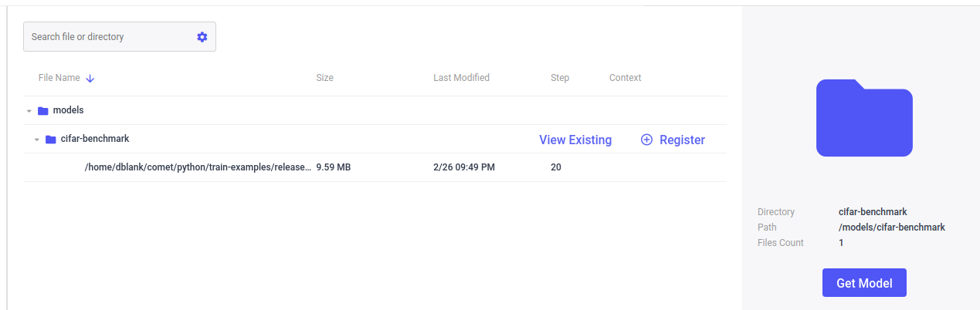Click the Register text link
980x310 pixels.
682,140
